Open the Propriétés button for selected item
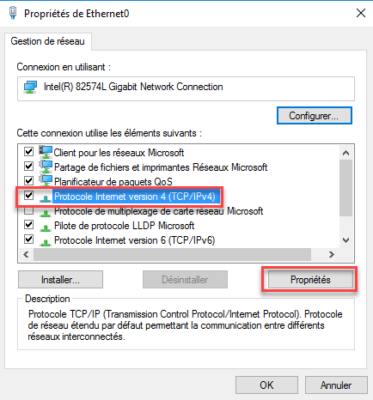This screenshot has width=373, height=400. (x=310, y=279)
